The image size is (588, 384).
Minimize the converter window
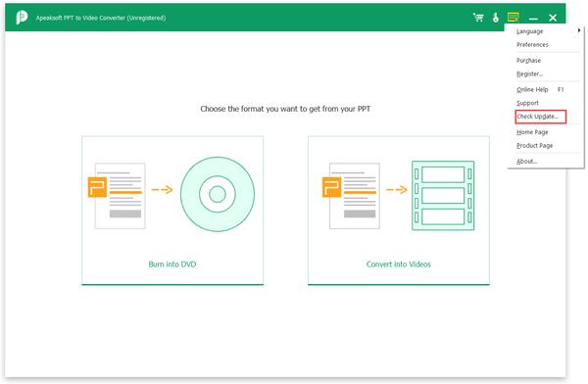(x=533, y=18)
